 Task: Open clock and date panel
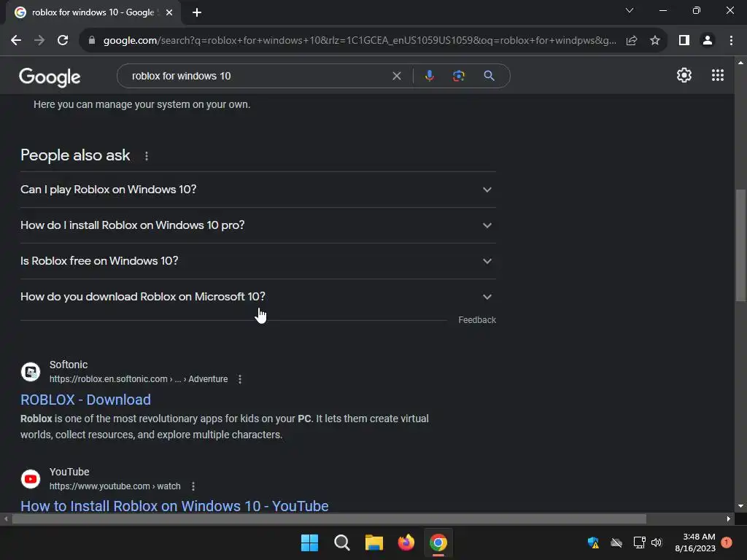[x=695, y=542]
